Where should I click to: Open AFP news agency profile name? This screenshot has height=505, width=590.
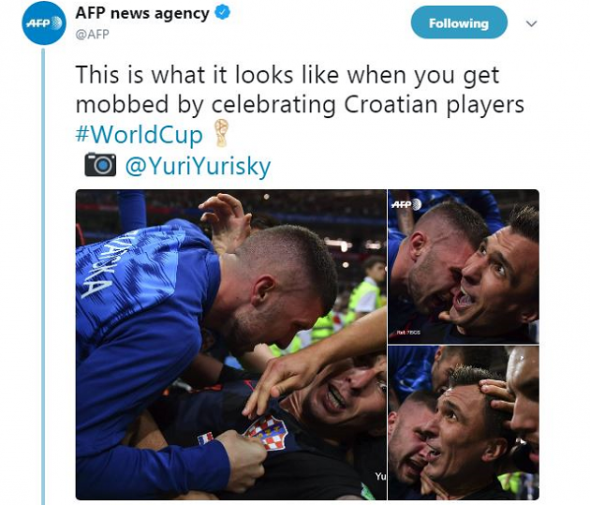pos(142,13)
